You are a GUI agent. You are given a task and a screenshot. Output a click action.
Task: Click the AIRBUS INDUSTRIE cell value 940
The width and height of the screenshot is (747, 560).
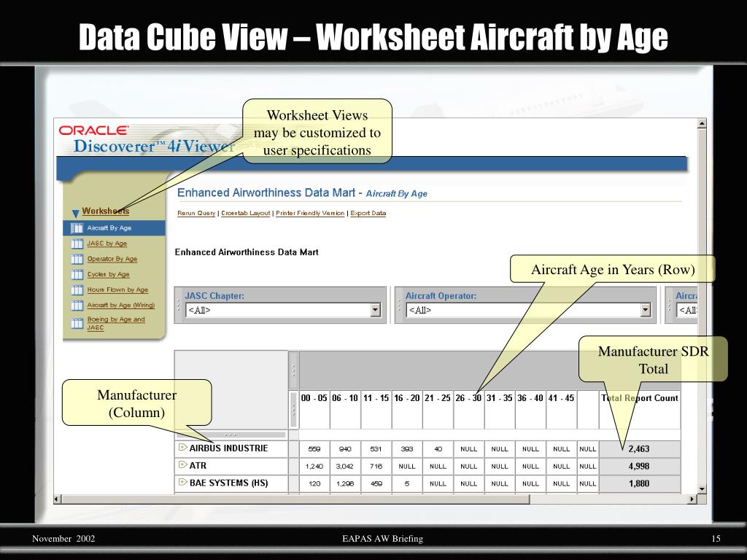tap(345, 448)
